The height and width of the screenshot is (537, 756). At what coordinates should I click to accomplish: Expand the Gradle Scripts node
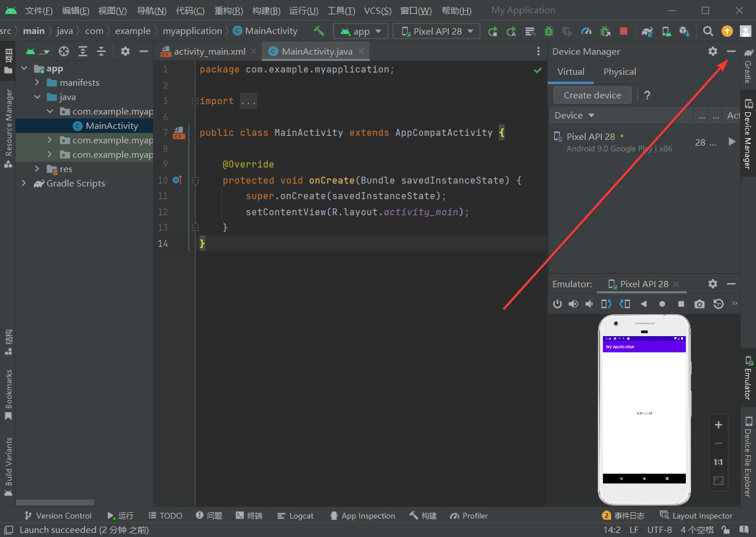(x=24, y=183)
